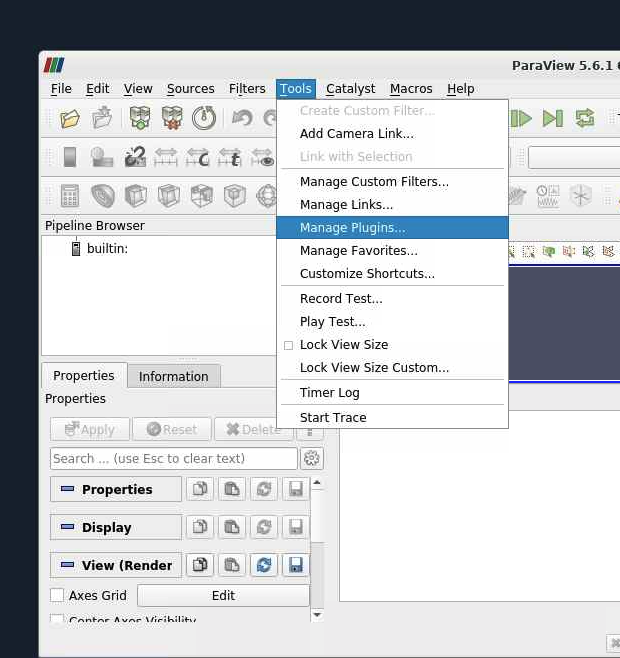Click the hexagon asterisk filter icon

581,196
